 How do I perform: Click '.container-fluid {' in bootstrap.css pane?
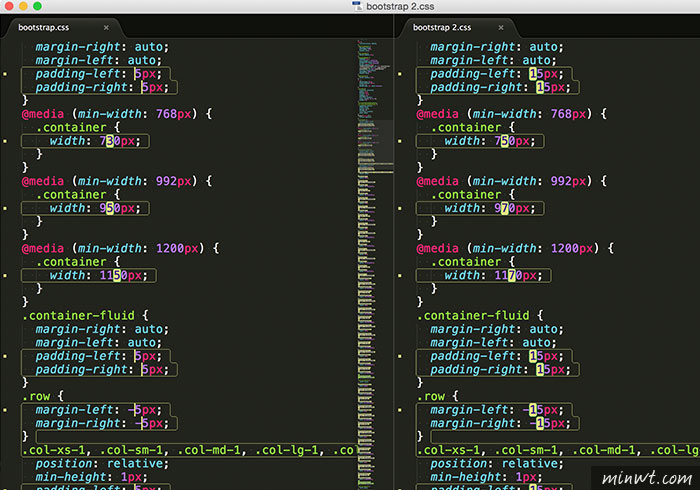[85, 316]
